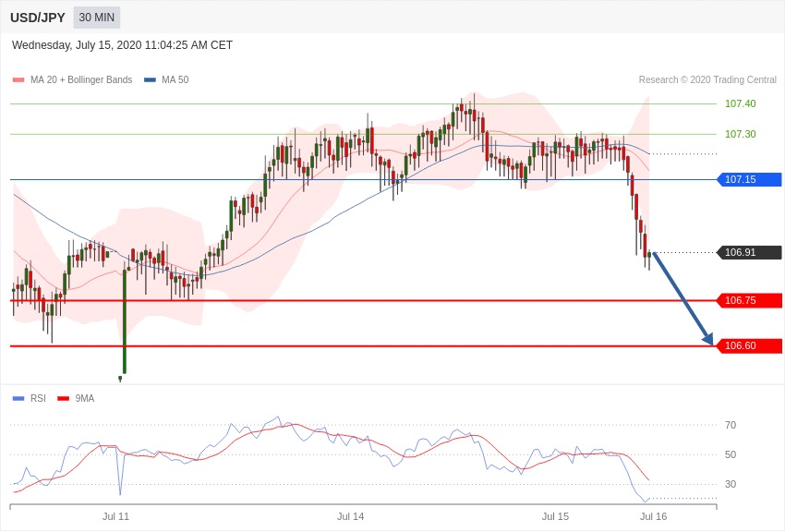
Task: Open the Research Trading Central credit link
Action: pyautogui.click(x=707, y=80)
